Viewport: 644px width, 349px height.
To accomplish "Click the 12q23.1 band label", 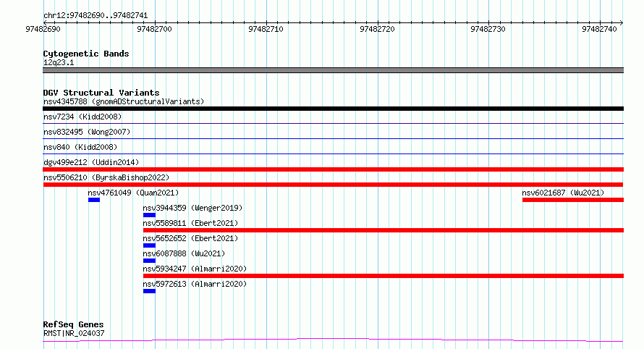I will point(59,62).
